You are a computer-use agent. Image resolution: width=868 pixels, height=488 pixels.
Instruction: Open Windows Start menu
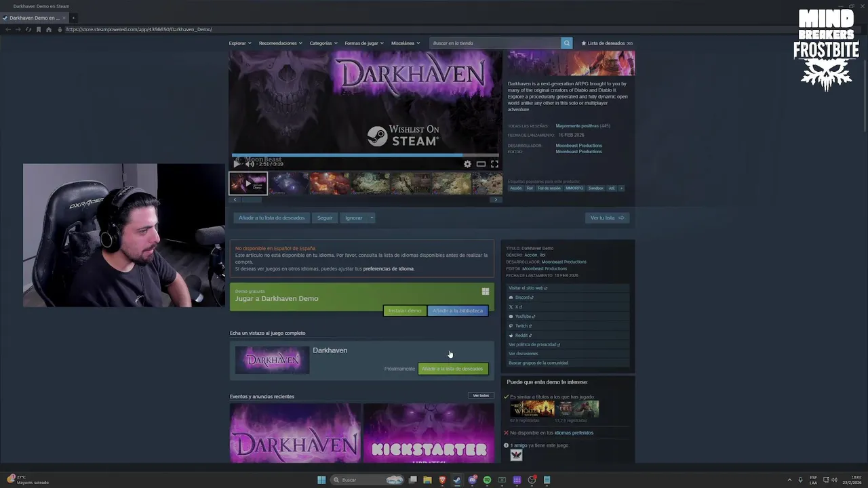321,480
